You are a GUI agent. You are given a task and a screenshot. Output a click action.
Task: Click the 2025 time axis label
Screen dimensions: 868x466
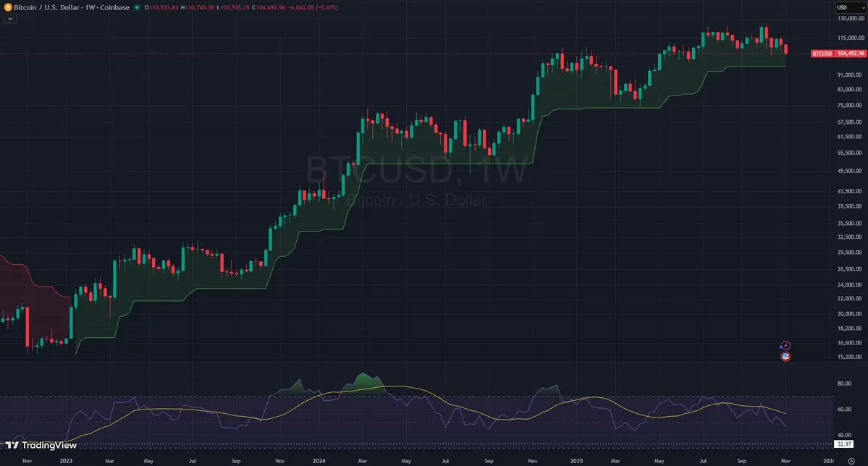tap(576, 460)
